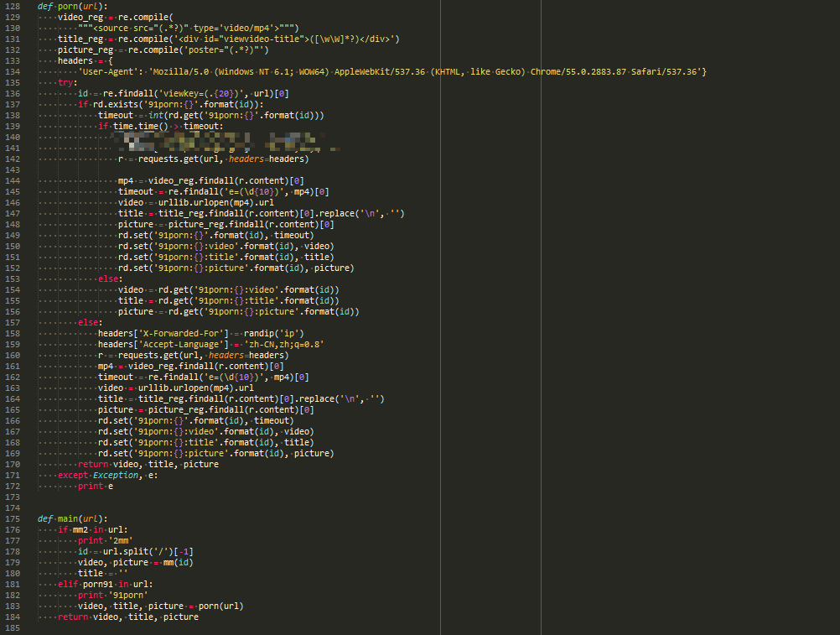Click 'video, picture = mm(id)' line
Viewport: 840px width, 635px height.
136,563
